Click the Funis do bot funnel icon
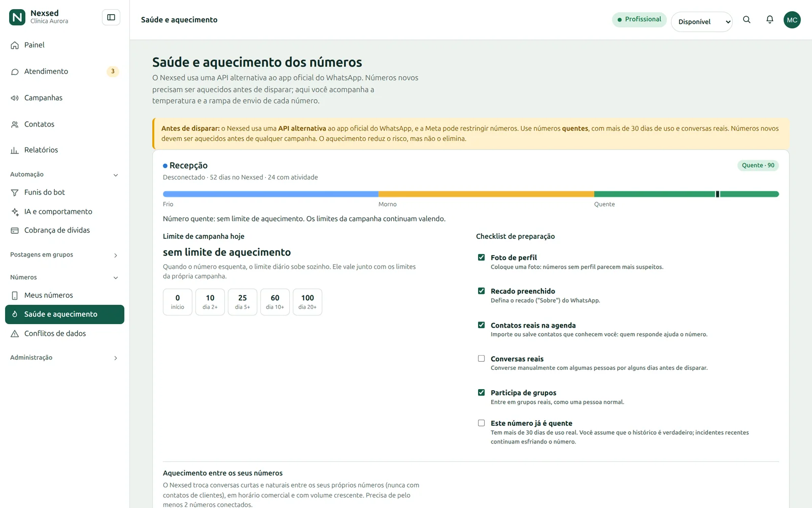This screenshot has width=812, height=508. pyautogui.click(x=15, y=193)
